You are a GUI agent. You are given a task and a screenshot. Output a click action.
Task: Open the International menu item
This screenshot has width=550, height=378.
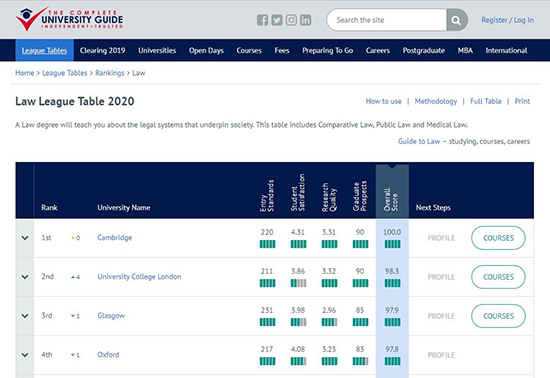[507, 50]
